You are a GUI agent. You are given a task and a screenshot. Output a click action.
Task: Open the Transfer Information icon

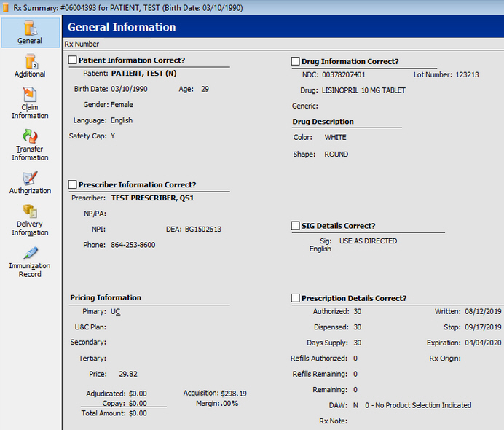[30, 137]
